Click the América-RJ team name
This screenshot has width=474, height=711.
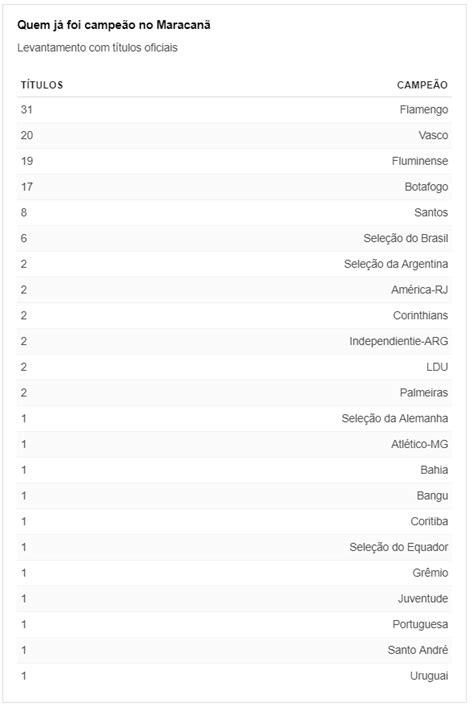pyautogui.click(x=420, y=290)
